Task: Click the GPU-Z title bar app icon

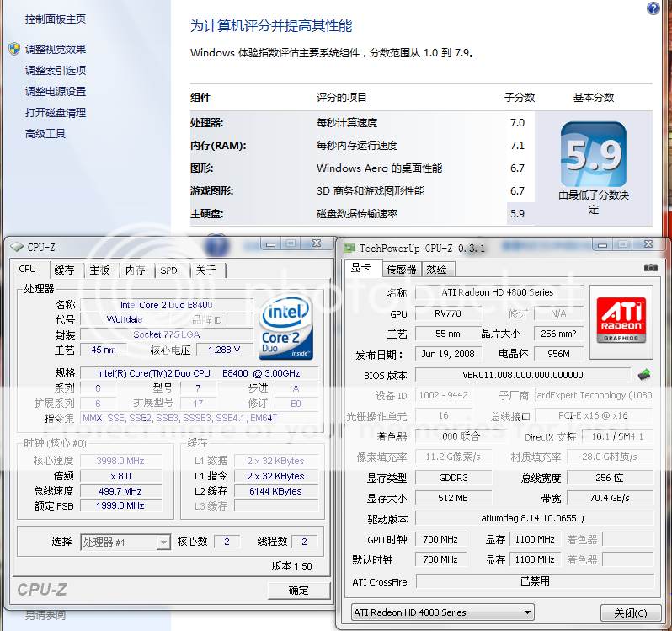Action: [349, 248]
